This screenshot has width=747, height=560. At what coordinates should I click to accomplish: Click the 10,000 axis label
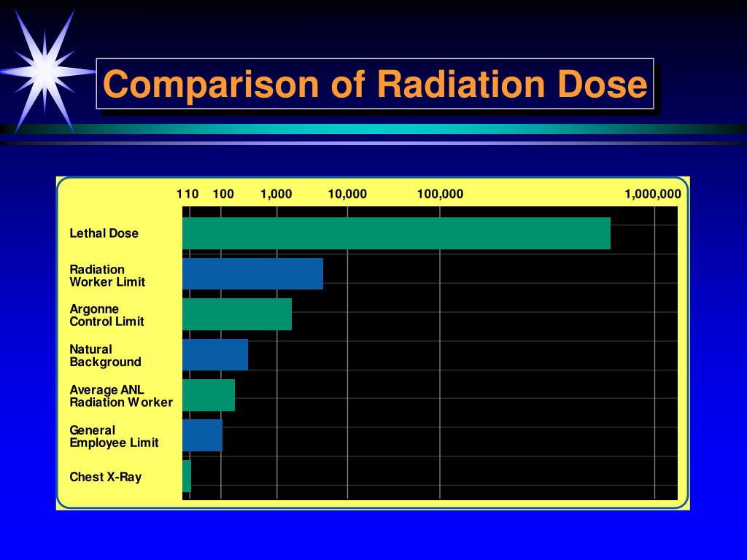(348, 194)
